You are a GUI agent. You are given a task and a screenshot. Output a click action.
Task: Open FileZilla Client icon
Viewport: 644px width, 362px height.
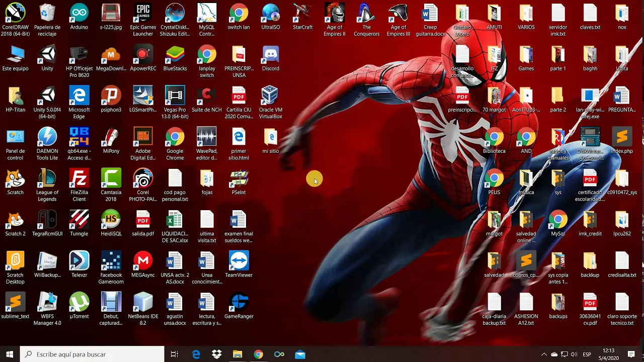pyautogui.click(x=79, y=185)
